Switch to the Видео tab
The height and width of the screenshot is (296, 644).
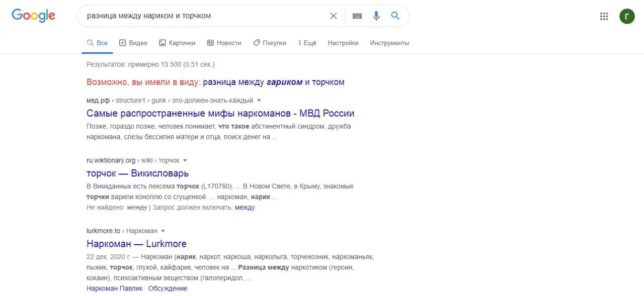click(133, 43)
